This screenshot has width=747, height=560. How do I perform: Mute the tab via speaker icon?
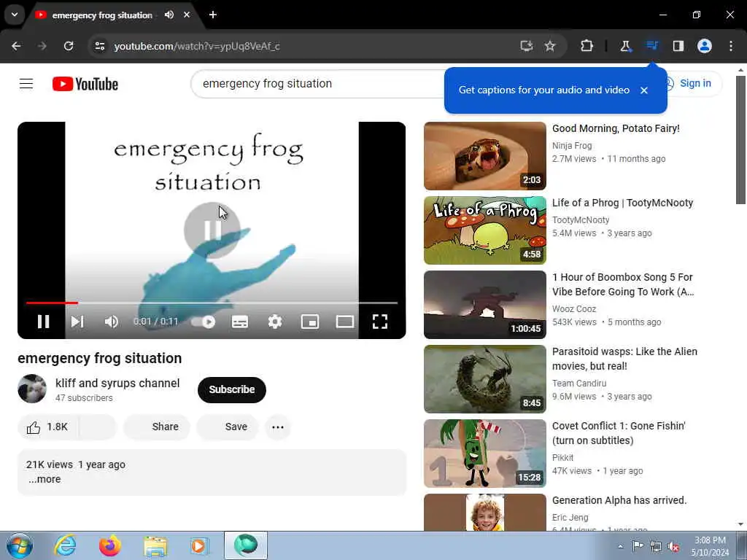[169, 15]
